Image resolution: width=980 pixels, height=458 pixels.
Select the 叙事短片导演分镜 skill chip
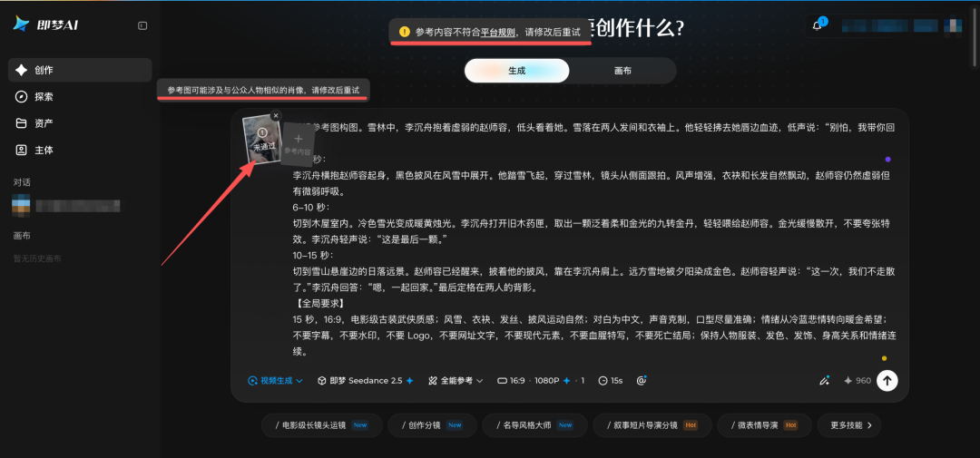click(x=652, y=424)
